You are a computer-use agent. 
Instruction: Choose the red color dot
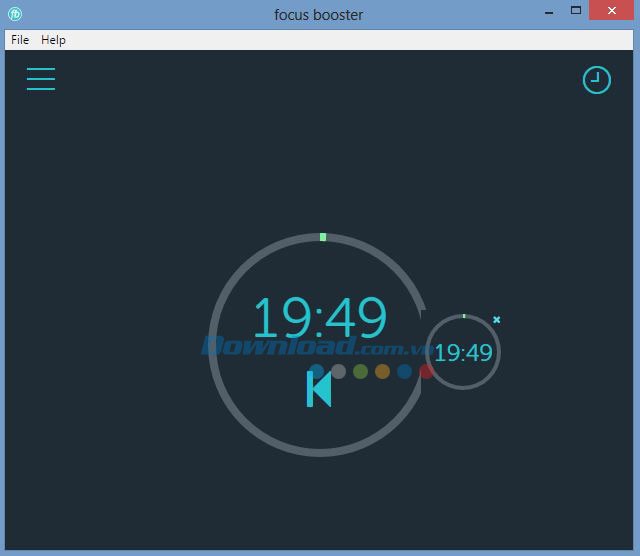425,372
